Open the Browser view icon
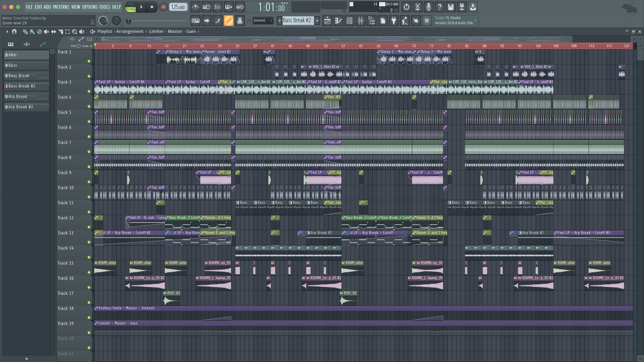Image resolution: width=644 pixels, height=362 pixels. pyautogui.click(x=372, y=21)
